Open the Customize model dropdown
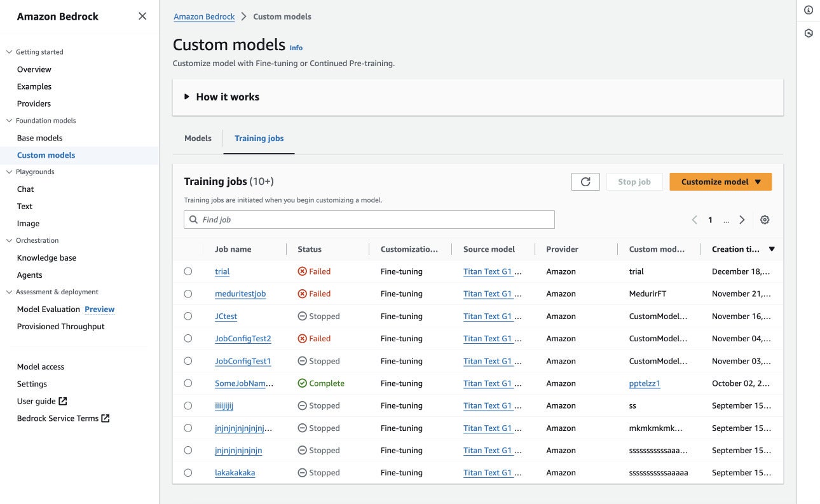Viewport: 820px width, 504px height. 721,182
